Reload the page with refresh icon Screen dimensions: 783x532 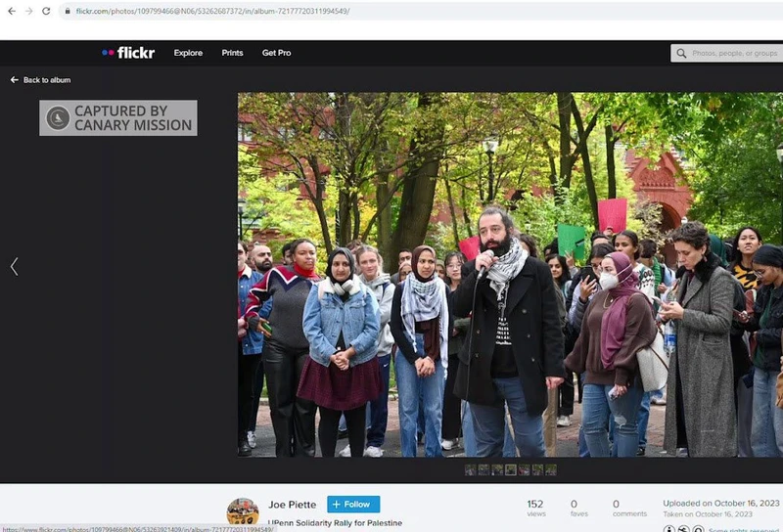pyautogui.click(x=45, y=11)
